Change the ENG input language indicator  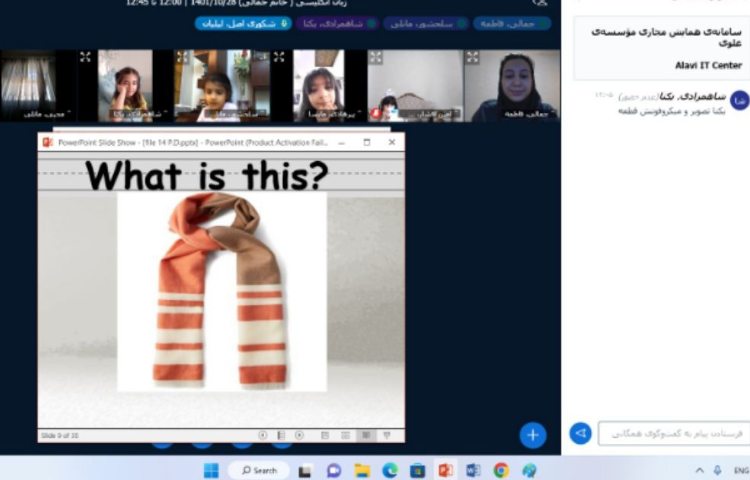point(741,471)
